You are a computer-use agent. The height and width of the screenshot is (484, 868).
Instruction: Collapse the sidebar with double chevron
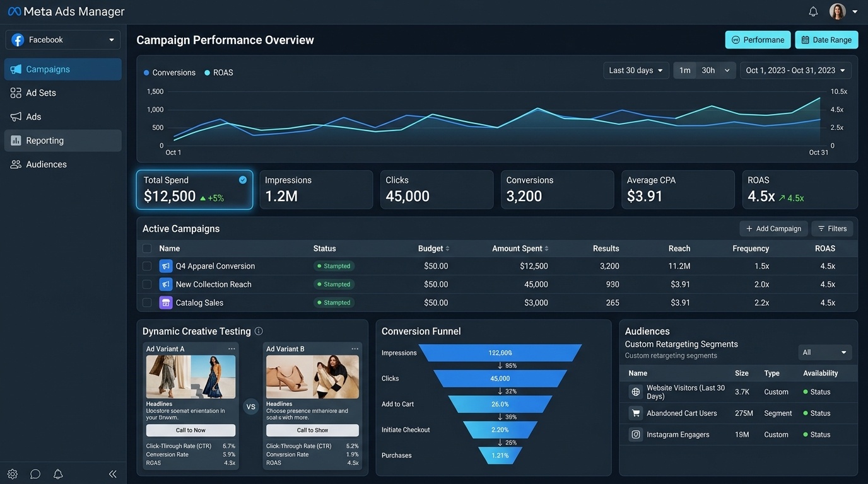click(x=112, y=474)
